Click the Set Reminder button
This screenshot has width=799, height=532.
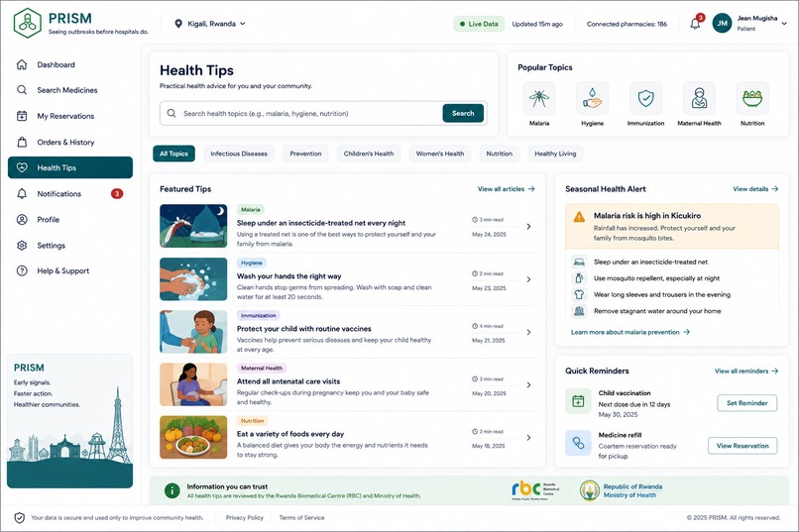pyautogui.click(x=747, y=403)
